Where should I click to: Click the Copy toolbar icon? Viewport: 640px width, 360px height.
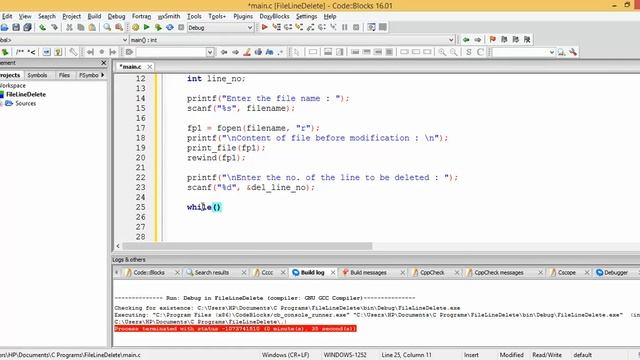(81, 27)
